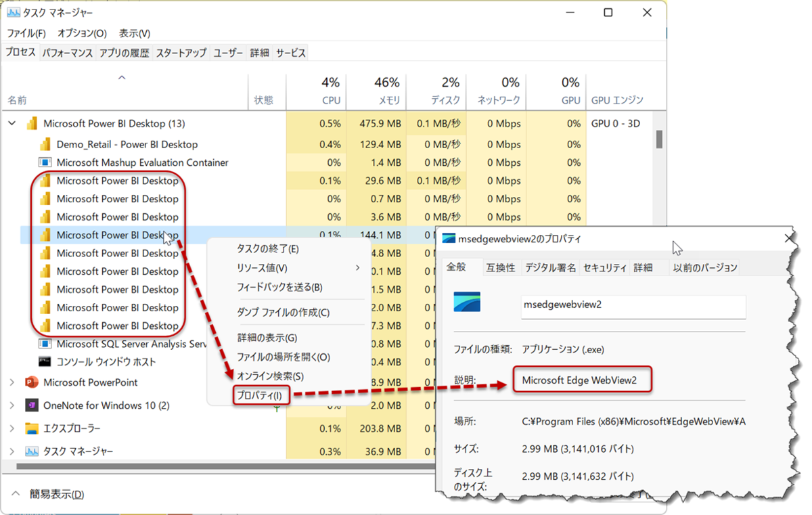The width and height of the screenshot is (812, 515).
Task: Select the プロセス tab
Action: click(20, 52)
